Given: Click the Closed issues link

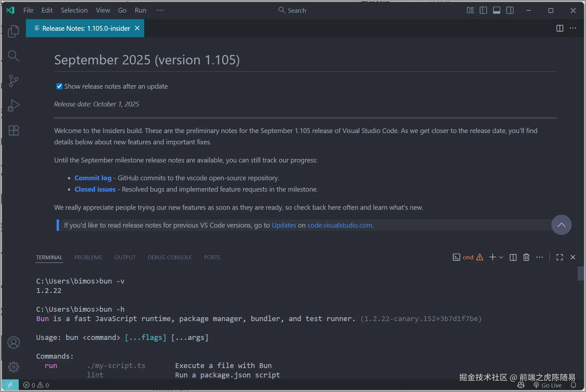Looking at the screenshot, I should click(95, 189).
